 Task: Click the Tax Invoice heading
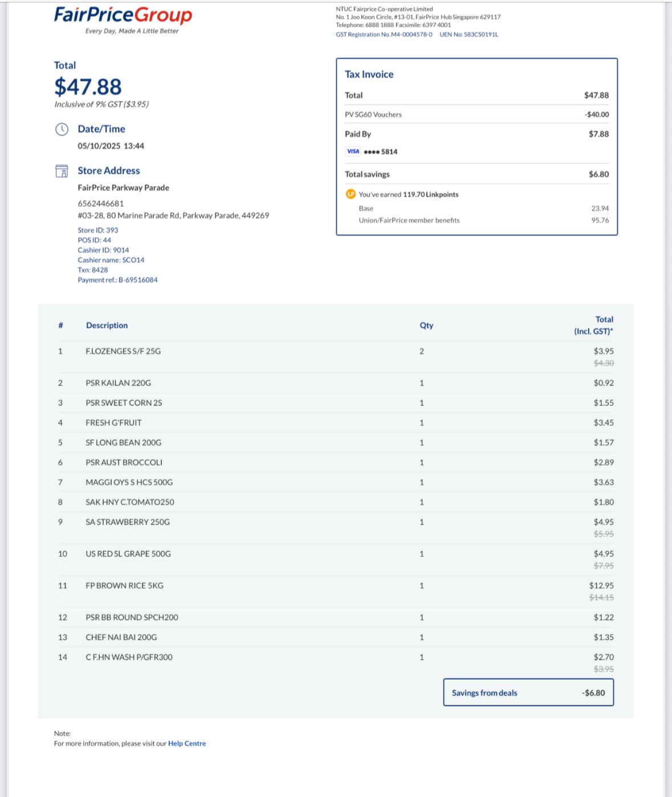(x=369, y=75)
